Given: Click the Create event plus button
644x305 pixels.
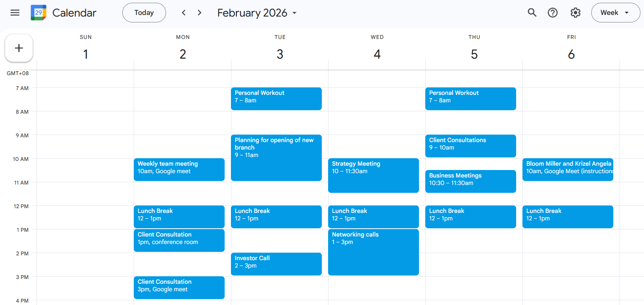Looking at the screenshot, I should coord(19,48).
